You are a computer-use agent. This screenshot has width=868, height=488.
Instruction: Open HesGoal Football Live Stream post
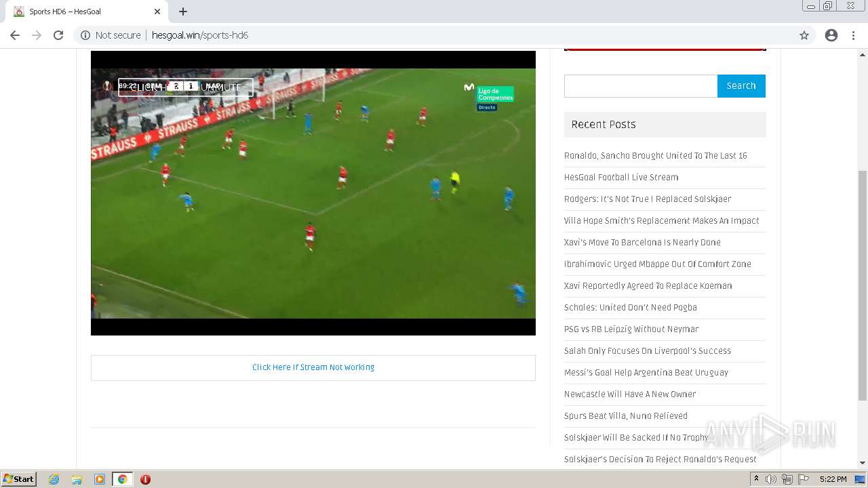[x=621, y=177]
